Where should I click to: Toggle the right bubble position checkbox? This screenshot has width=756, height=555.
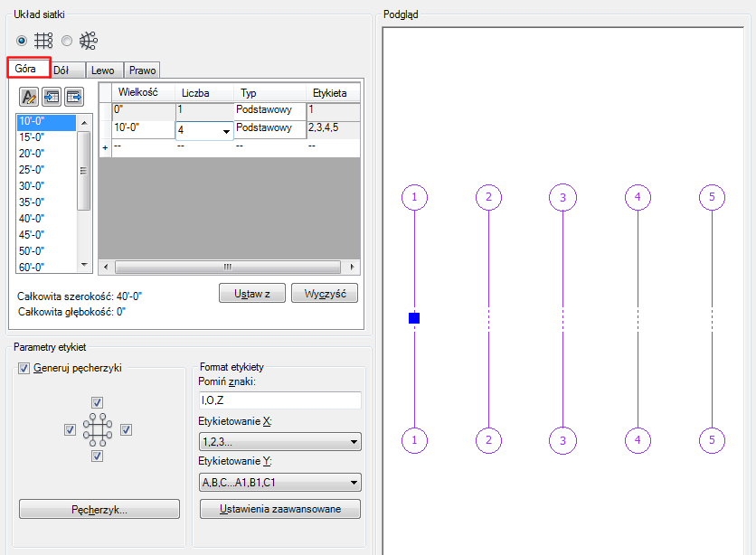(x=127, y=429)
